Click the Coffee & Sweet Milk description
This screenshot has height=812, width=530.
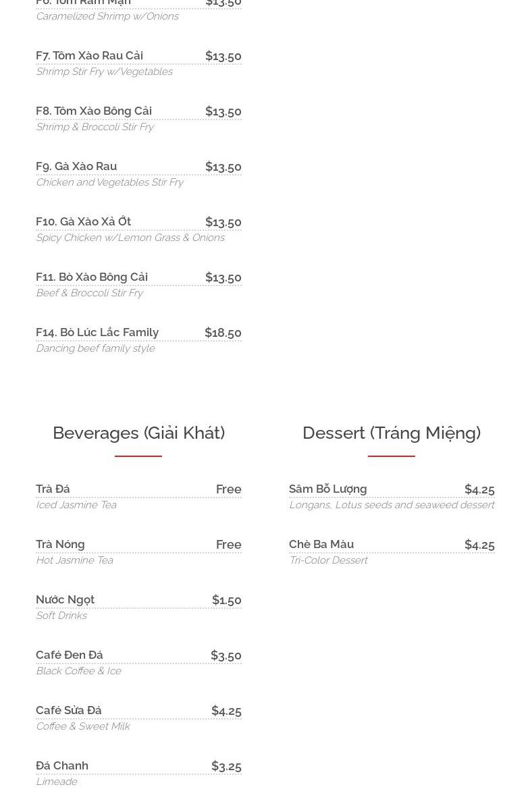[82, 726]
